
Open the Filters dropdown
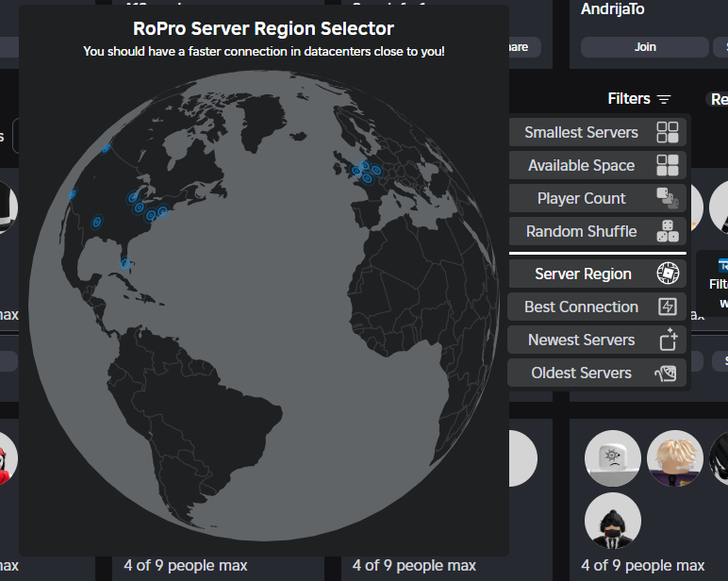pos(638,98)
